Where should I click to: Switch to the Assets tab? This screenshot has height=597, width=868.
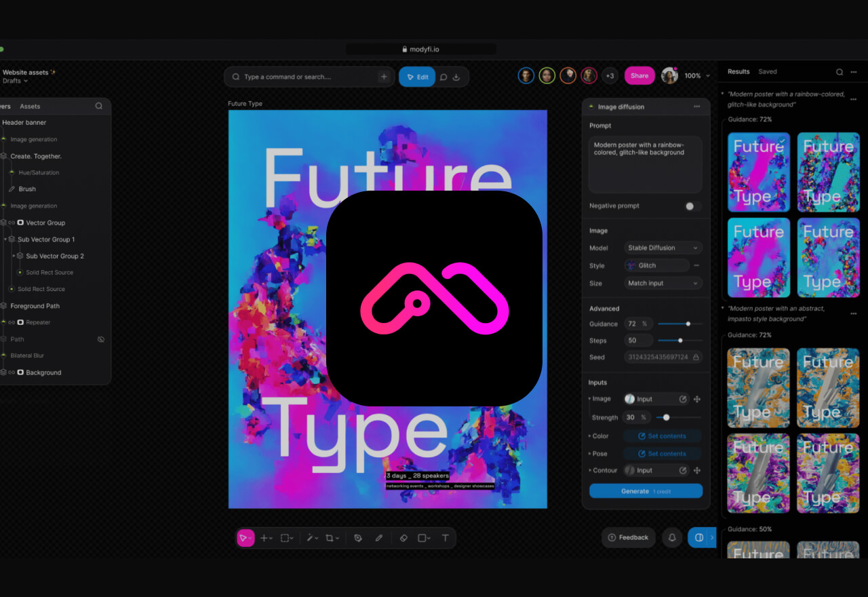[30, 107]
